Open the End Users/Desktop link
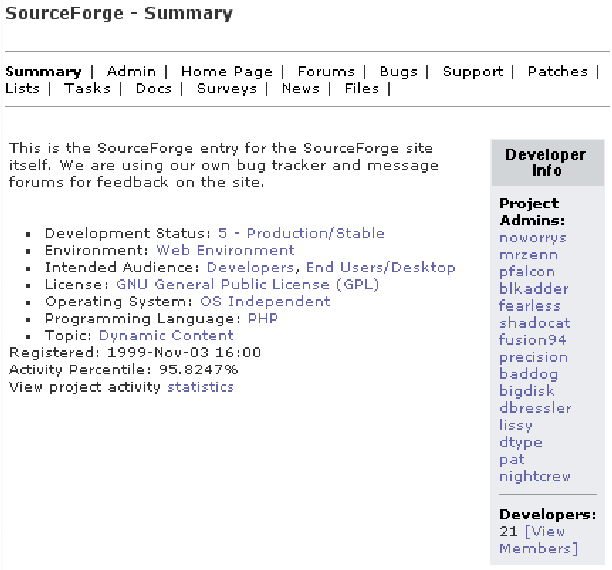The height and width of the screenshot is (570, 612). point(381,268)
